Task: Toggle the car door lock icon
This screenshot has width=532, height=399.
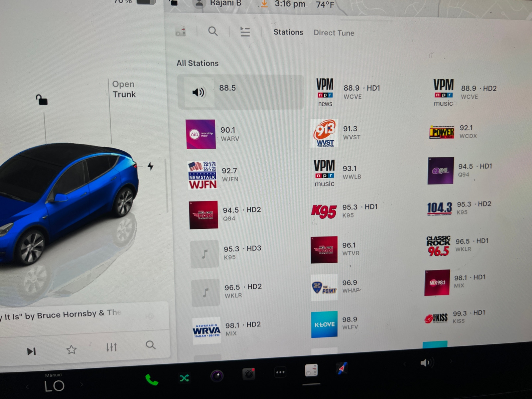Action: [42, 99]
